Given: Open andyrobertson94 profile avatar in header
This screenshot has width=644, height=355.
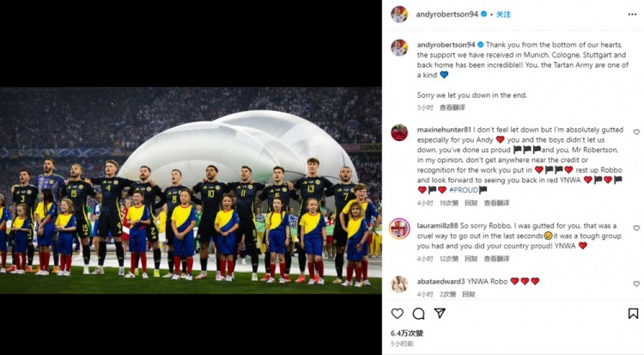Looking at the screenshot, I should click(399, 15).
